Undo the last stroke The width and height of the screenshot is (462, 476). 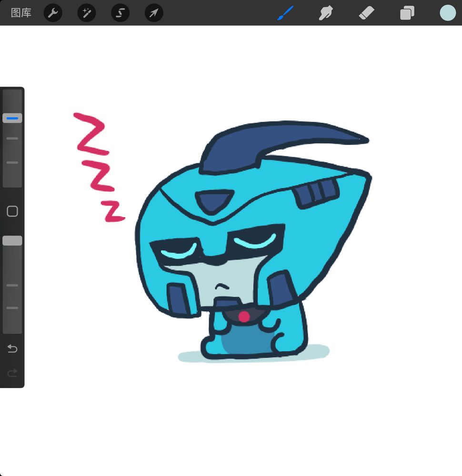coord(12,348)
